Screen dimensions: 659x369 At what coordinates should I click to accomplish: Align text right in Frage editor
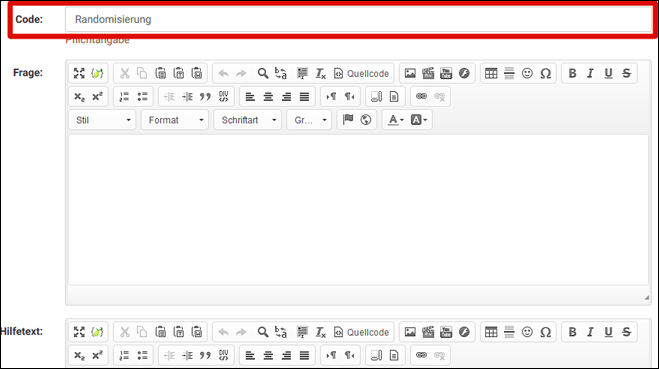pos(286,97)
